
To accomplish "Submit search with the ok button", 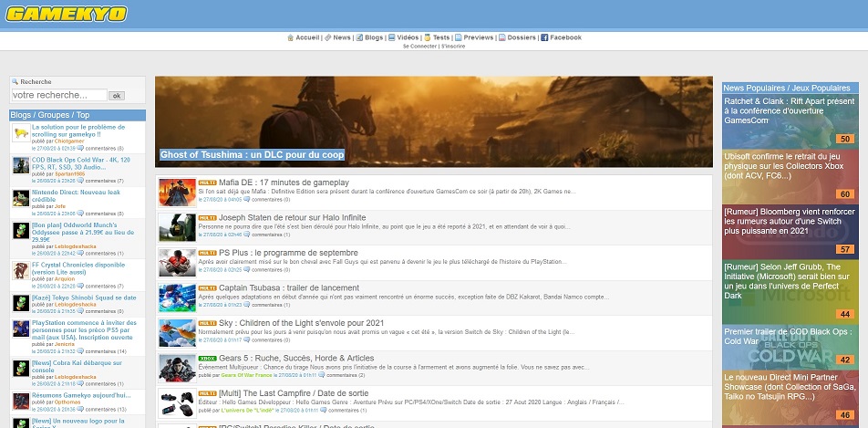I will (117, 95).
